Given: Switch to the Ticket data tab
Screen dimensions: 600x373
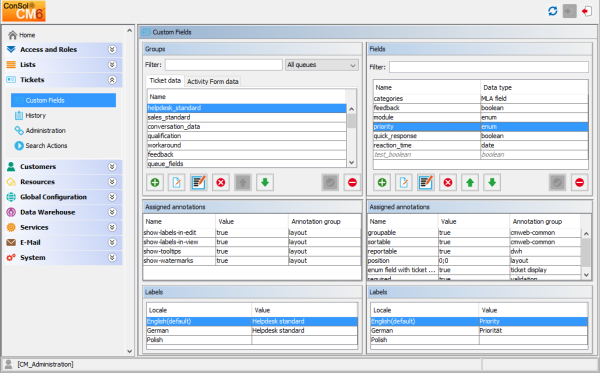Looking at the screenshot, I should 165,81.
